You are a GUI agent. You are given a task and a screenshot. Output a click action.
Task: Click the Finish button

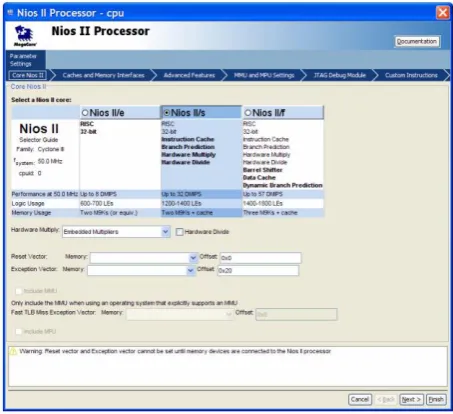[436, 399]
